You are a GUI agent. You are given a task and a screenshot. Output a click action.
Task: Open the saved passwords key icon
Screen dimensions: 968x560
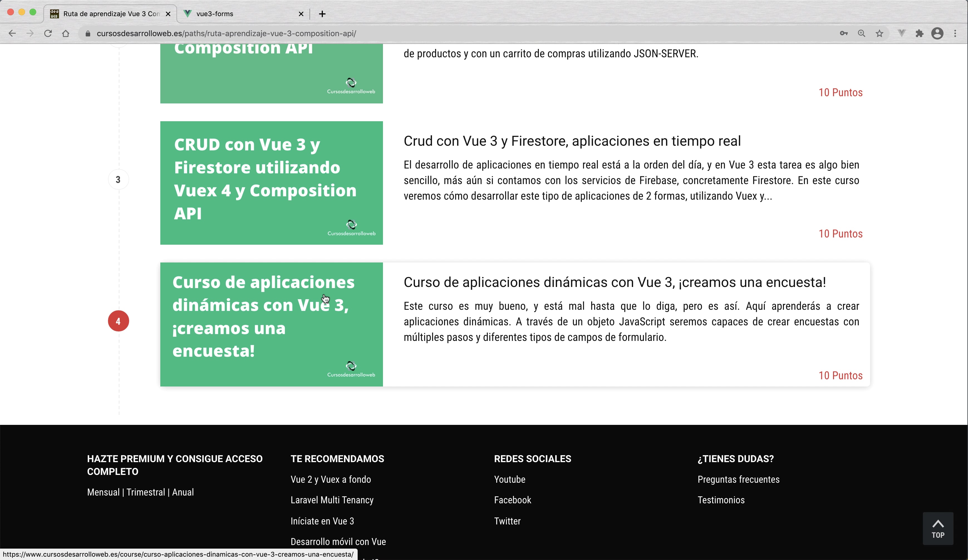point(844,33)
